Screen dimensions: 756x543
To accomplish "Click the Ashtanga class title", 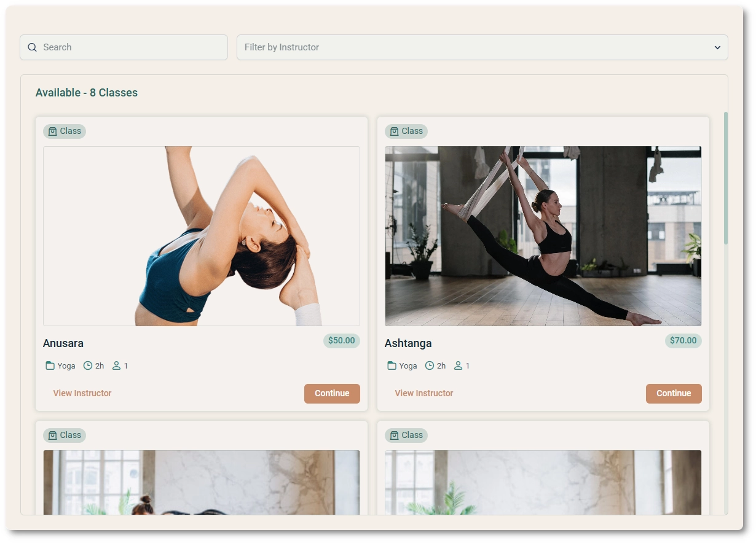I will click(408, 343).
